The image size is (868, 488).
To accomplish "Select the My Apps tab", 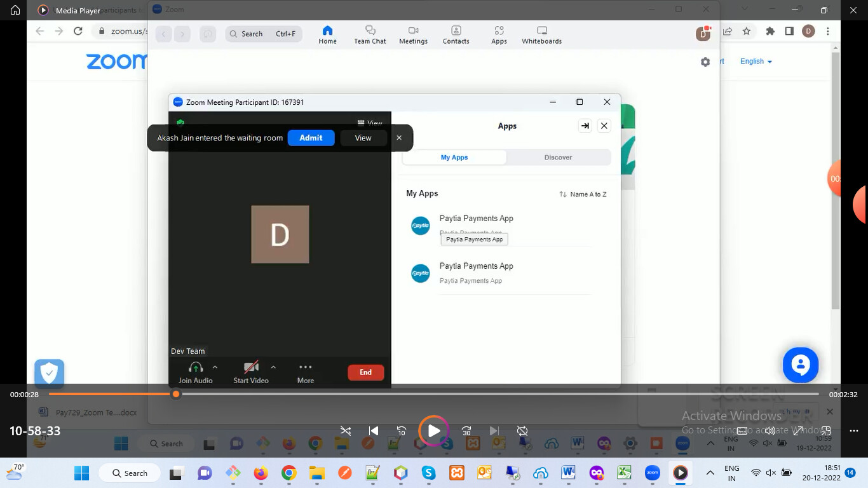I will tap(454, 158).
